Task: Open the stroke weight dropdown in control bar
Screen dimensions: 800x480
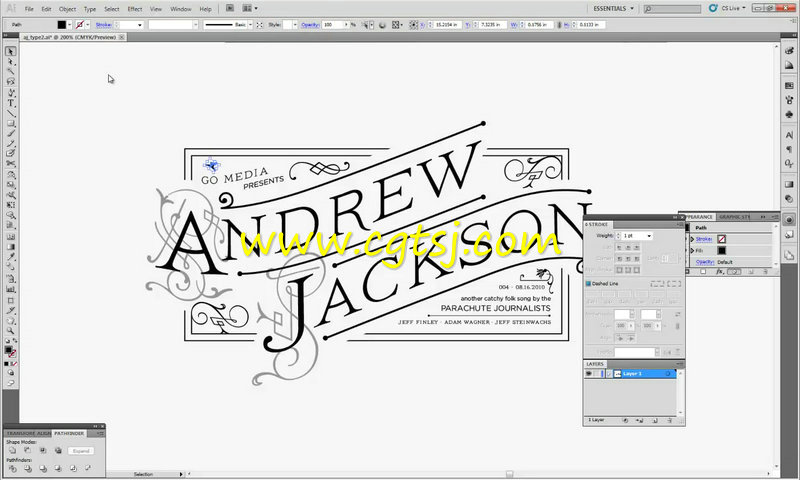Action: [x=140, y=24]
